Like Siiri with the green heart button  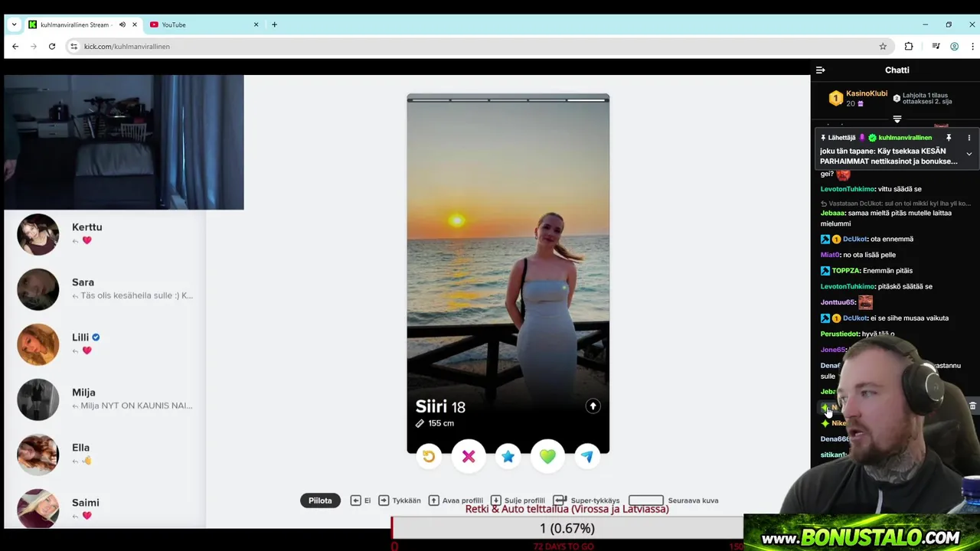547,456
